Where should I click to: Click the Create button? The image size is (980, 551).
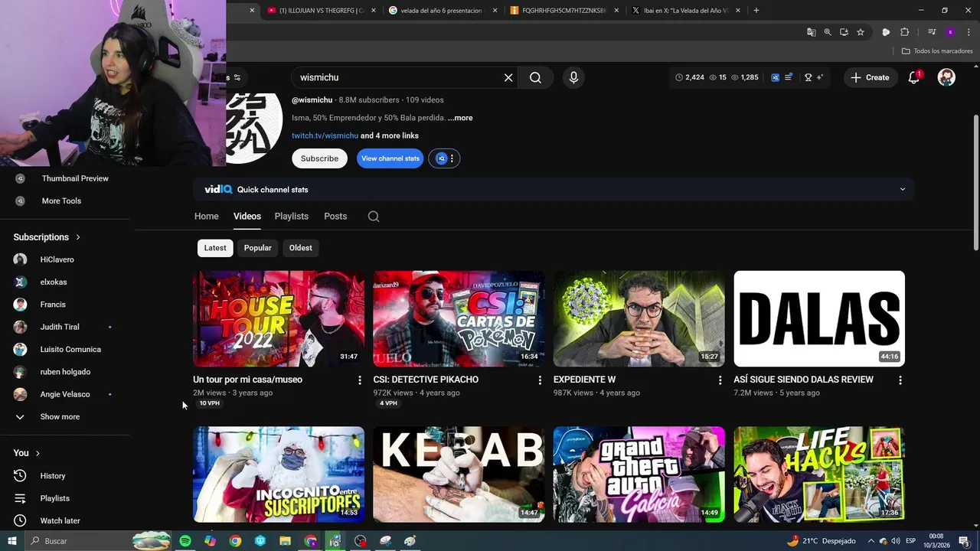click(x=870, y=77)
